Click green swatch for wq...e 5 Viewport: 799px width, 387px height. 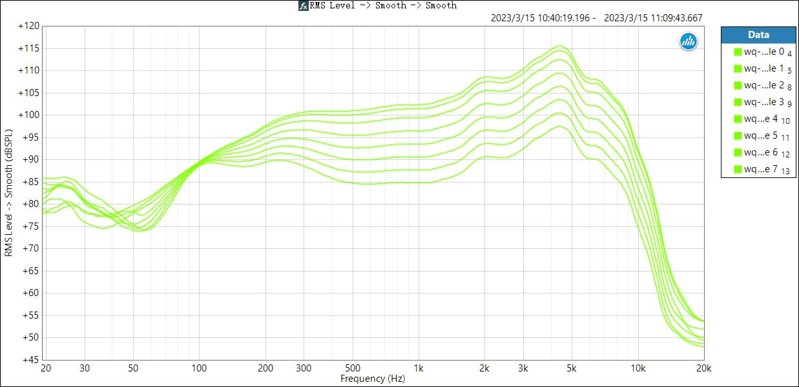pyautogui.click(x=737, y=136)
